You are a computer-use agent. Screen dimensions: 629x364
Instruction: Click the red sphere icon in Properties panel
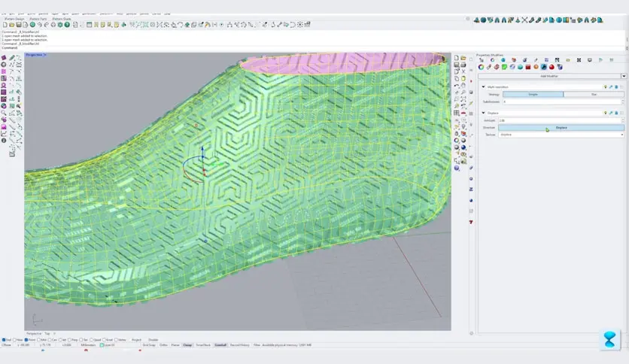pos(552,67)
